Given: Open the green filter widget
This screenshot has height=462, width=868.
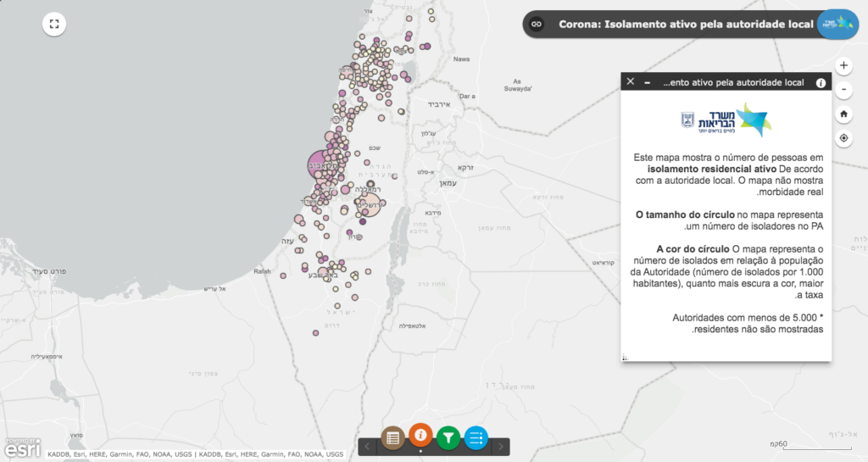Looking at the screenshot, I should click(448, 438).
